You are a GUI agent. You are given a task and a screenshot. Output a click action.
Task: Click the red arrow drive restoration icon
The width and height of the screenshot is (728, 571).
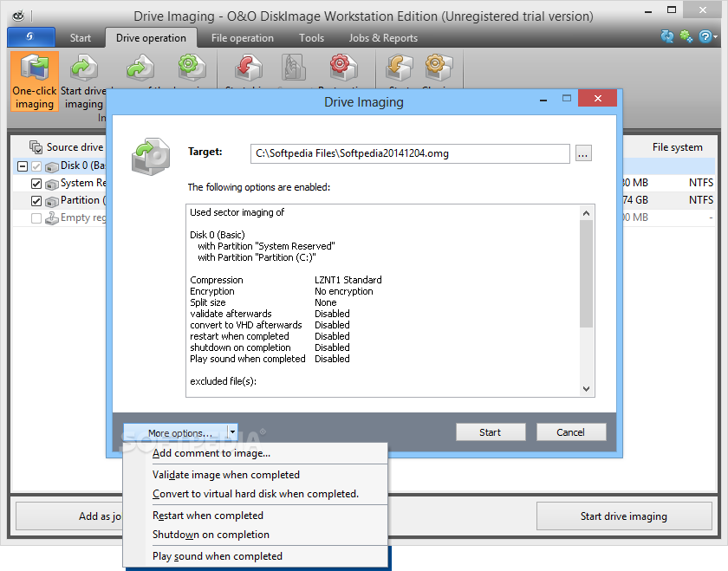tap(249, 68)
